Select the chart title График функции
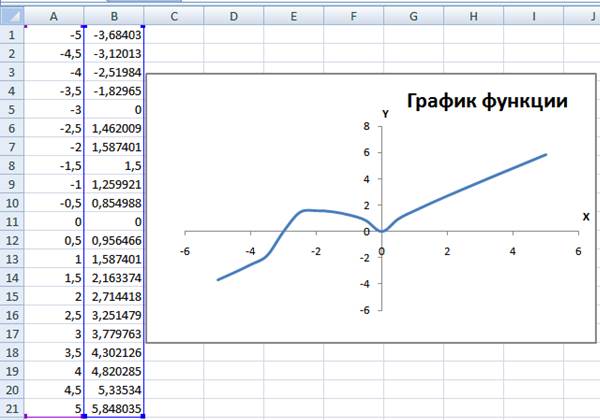Viewport: 600px width, 420px height. point(487,101)
